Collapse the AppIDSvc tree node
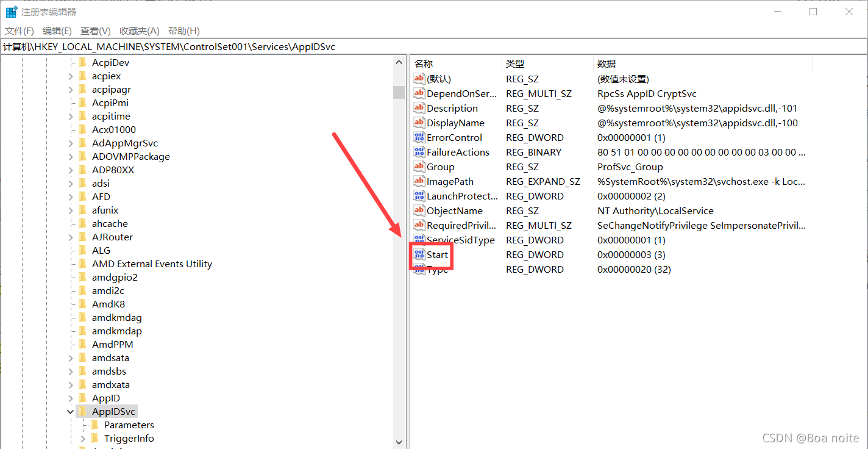The height and width of the screenshot is (449, 868). 71,412
